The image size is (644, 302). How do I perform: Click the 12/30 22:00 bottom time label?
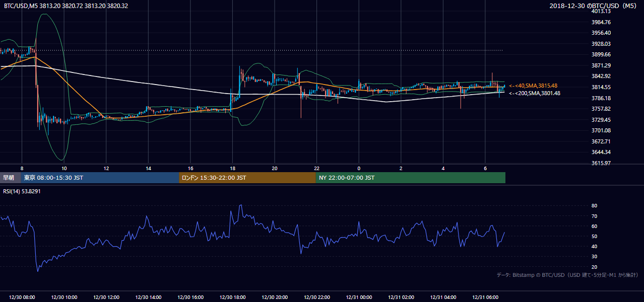(316, 297)
